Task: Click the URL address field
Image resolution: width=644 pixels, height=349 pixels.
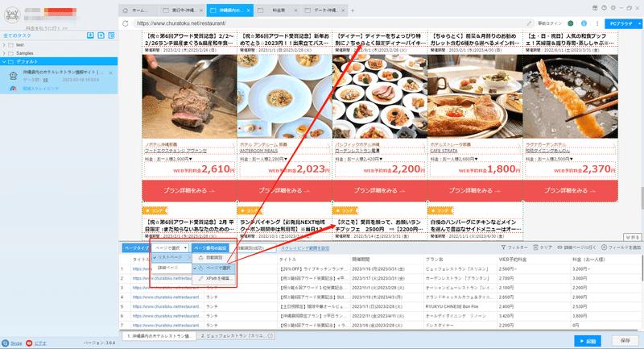Action: pos(328,23)
